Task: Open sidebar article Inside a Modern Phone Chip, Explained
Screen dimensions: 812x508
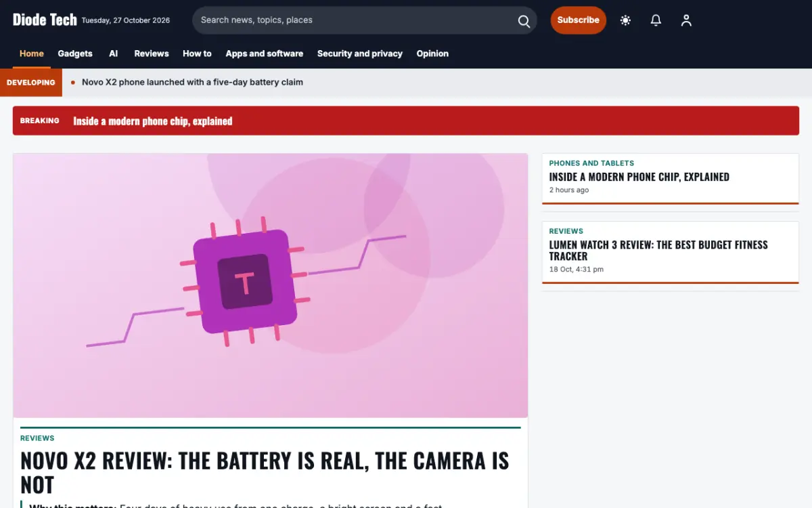Action: click(x=639, y=177)
